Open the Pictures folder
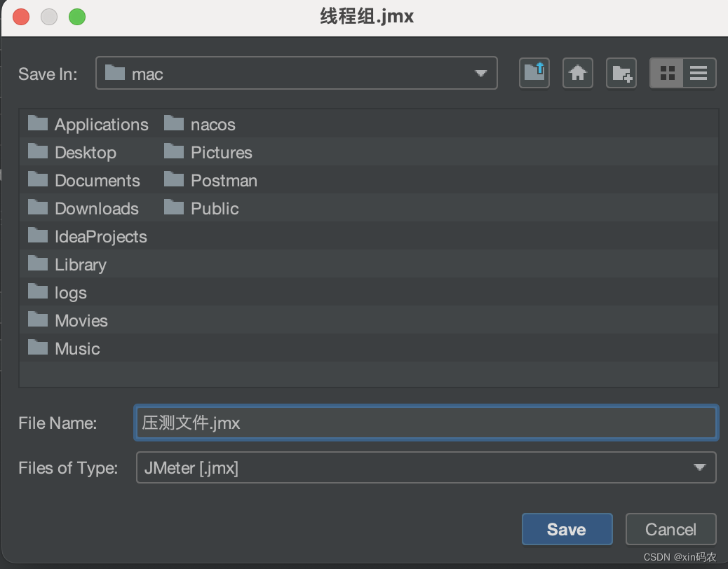 pos(221,152)
